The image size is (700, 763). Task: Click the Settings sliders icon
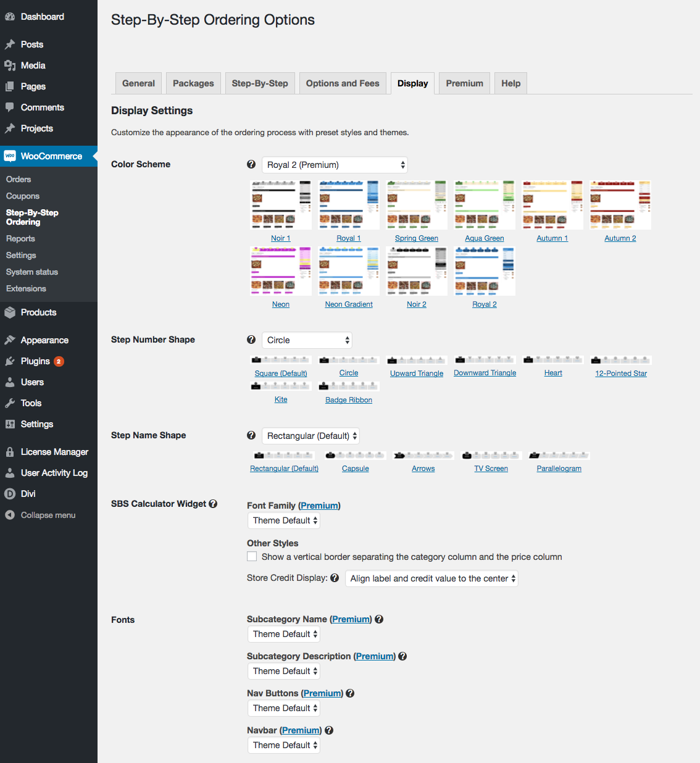pyautogui.click(x=10, y=424)
